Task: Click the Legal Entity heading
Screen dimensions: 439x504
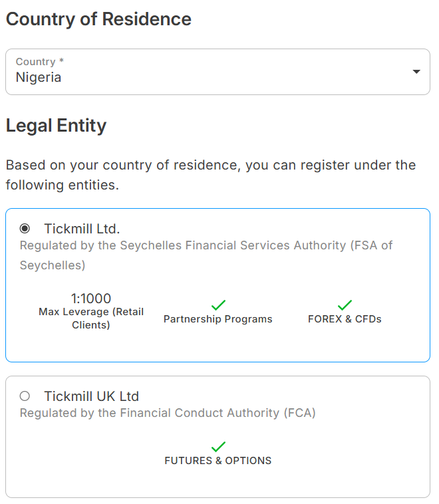Action: 56,126
